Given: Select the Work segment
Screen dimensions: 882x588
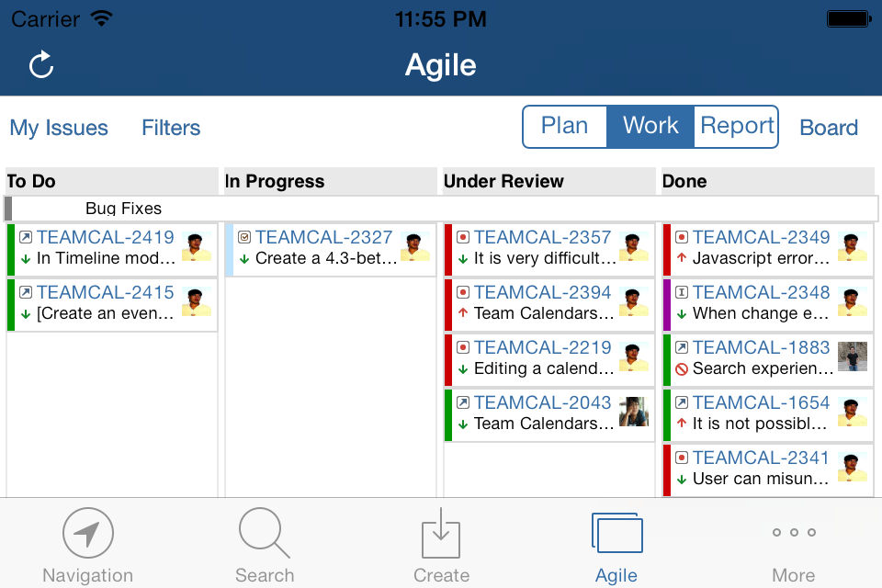Looking at the screenshot, I should point(650,126).
